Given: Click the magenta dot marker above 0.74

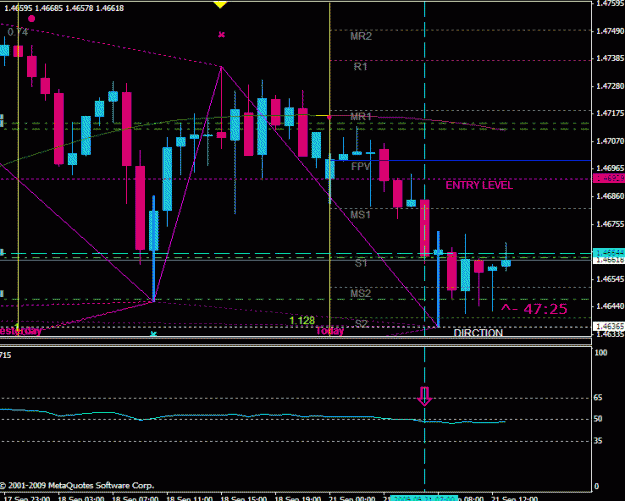Looking at the screenshot, I should pyautogui.click(x=31, y=18).
